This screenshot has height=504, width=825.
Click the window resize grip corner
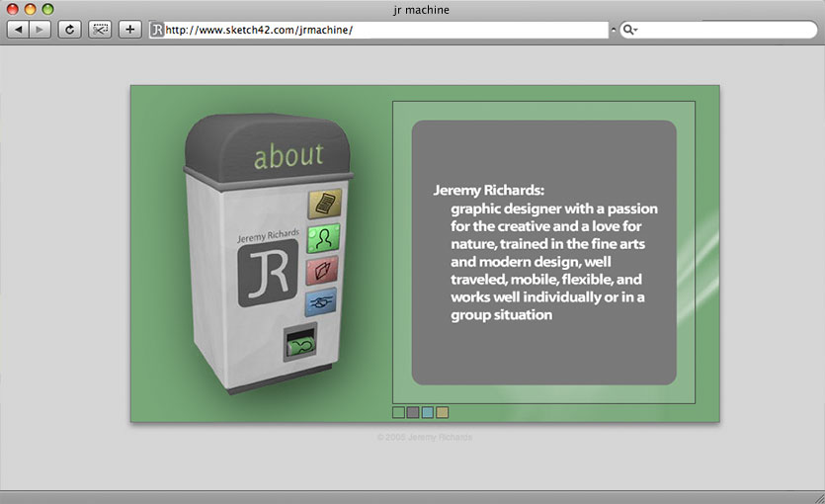[819, 498]
